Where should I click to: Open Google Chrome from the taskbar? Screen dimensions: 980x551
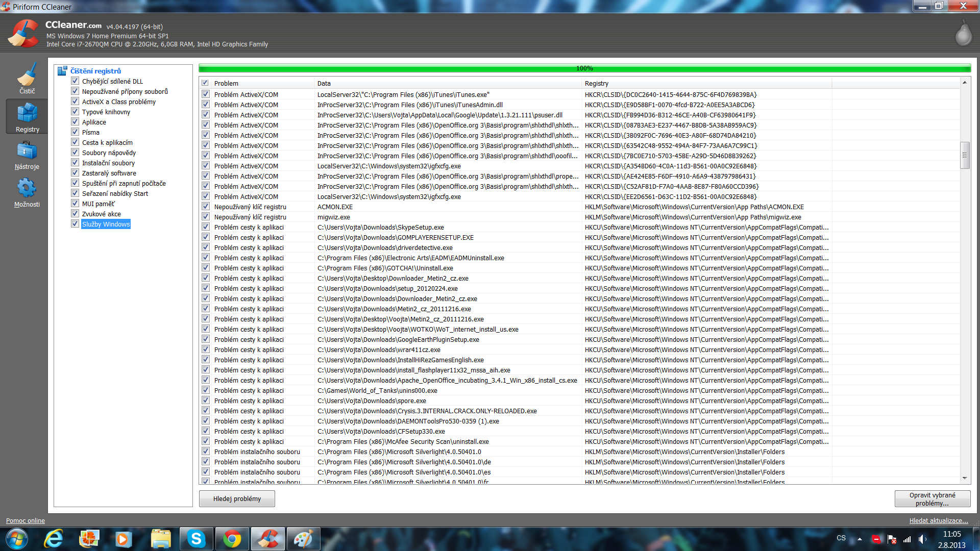(232, 539)
